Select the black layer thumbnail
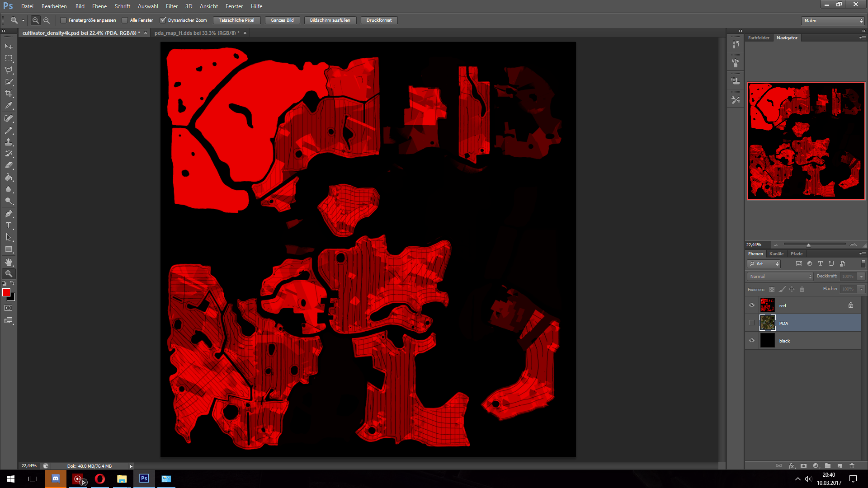Screen dimensions: 868x488 [767, 341]
